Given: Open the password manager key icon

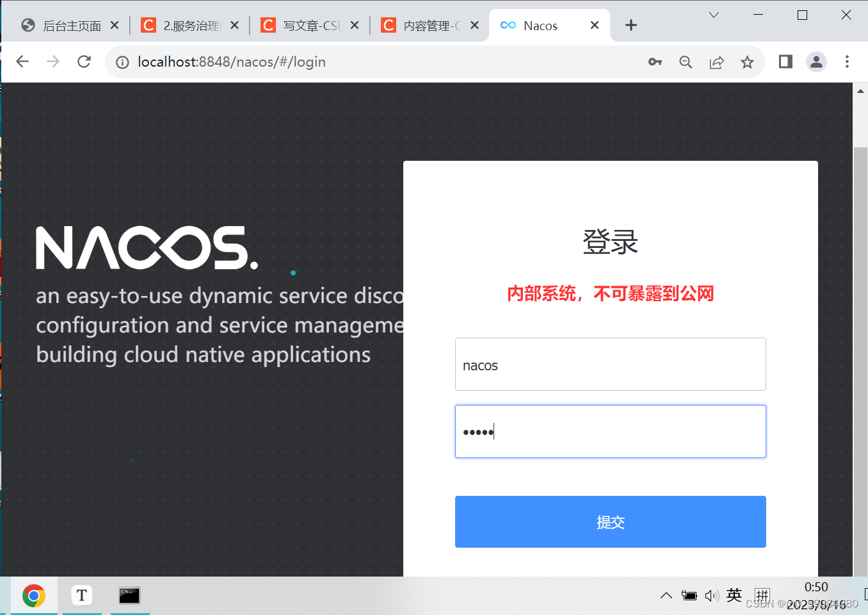Looking at the screenshot, I should click(655, 61).
